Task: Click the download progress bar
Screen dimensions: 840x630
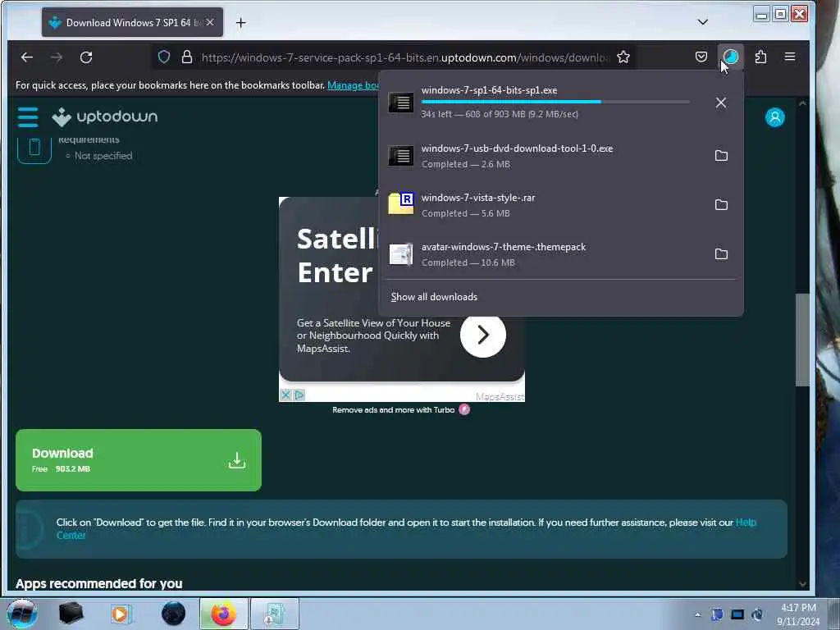Action: (x=555, y=102)
